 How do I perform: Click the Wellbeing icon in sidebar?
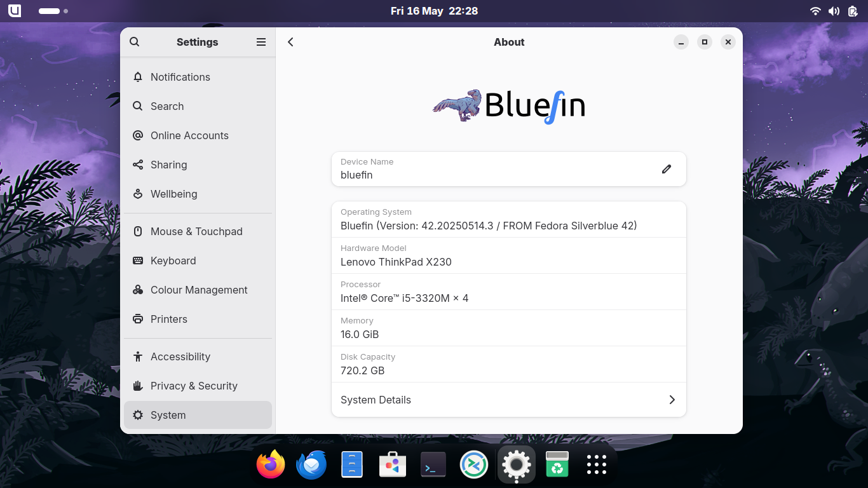click(x=138, y=194)
